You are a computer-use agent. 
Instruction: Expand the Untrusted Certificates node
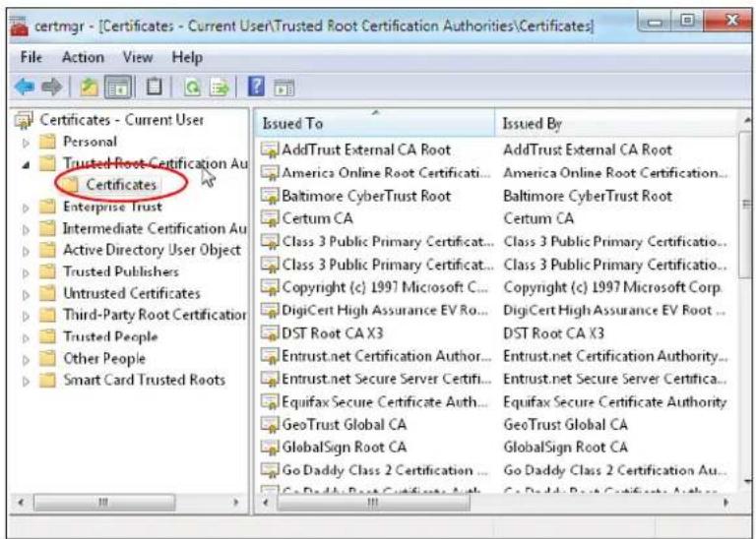26,294
